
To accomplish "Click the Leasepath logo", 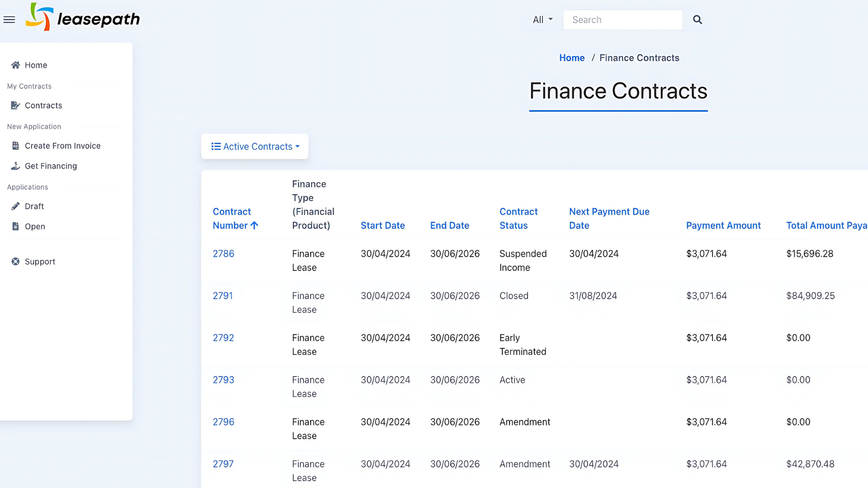I will [x=83, y=18].
